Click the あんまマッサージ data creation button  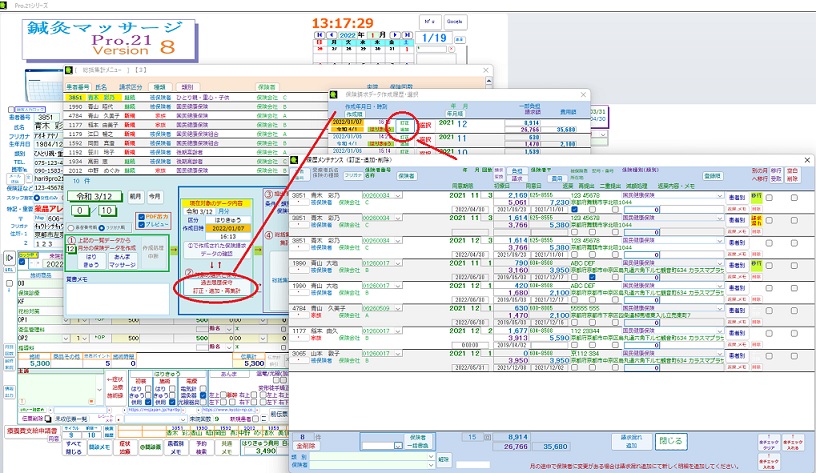(x=122, y=261)
